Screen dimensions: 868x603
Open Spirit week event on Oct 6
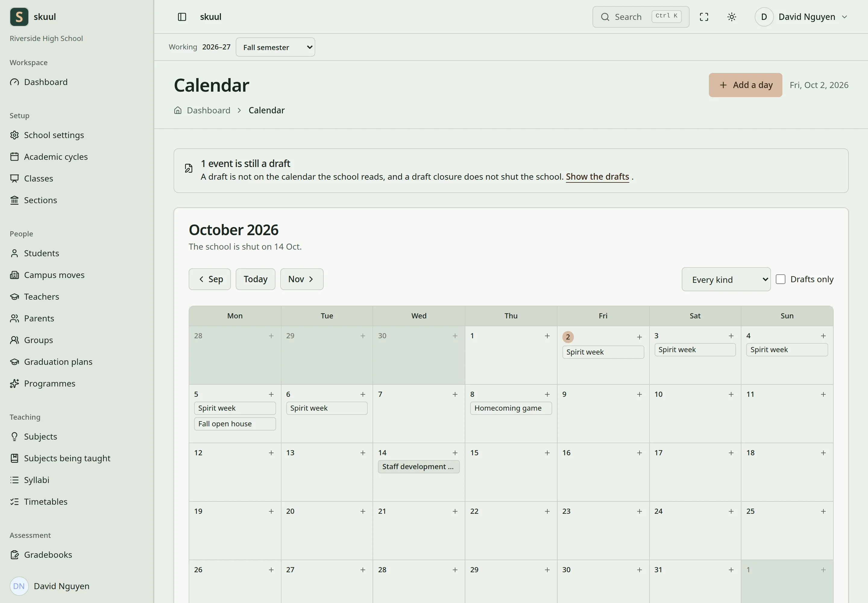pos(327,408)
